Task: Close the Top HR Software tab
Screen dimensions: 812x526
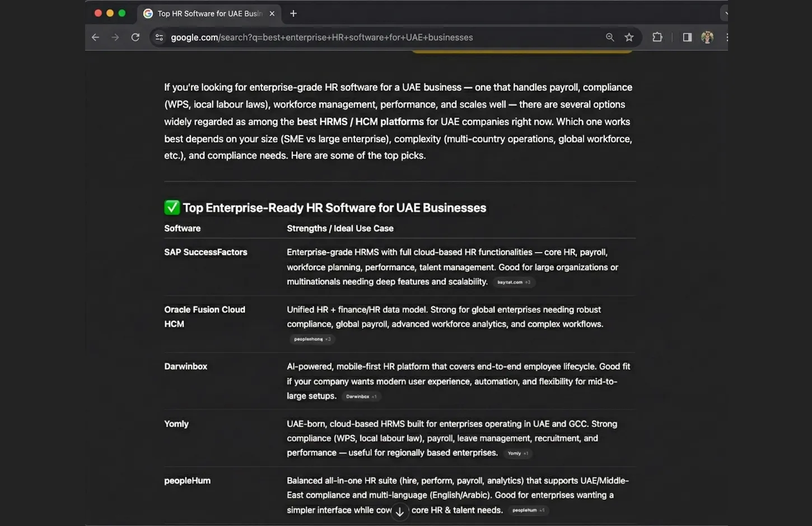Action: click(272, 13)
